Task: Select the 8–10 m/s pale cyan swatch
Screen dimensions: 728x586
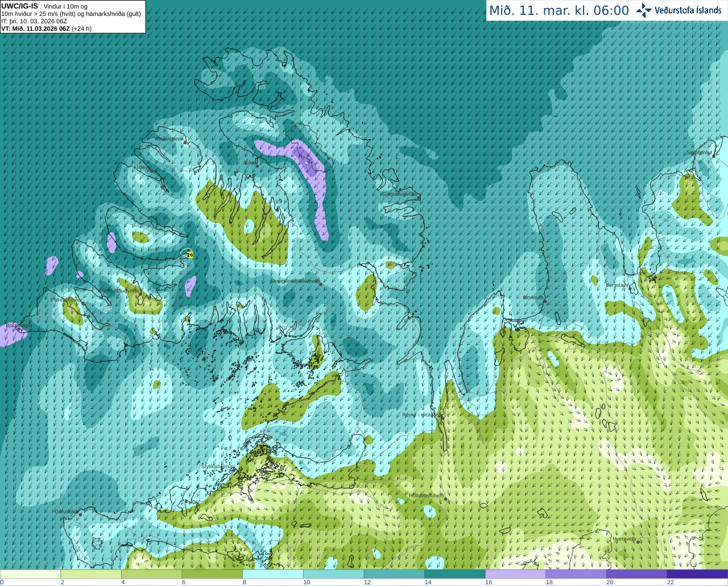Action: click(x=273, y=574)
